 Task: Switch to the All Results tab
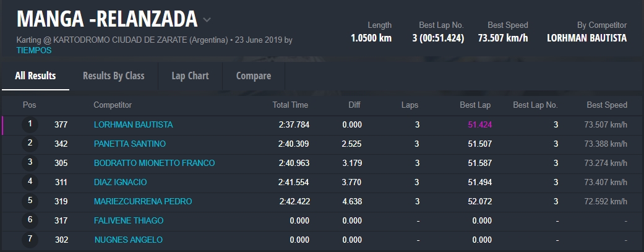click(x=35, y=76)
